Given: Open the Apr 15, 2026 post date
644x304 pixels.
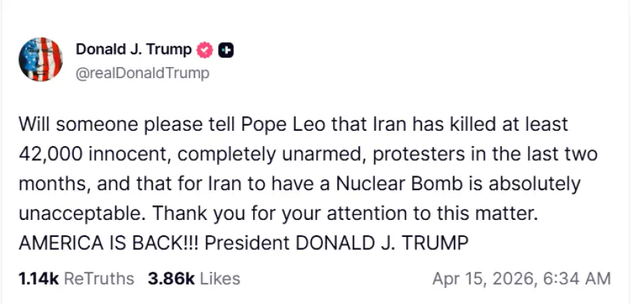Looking at the screenshot, I should point(487,278).
